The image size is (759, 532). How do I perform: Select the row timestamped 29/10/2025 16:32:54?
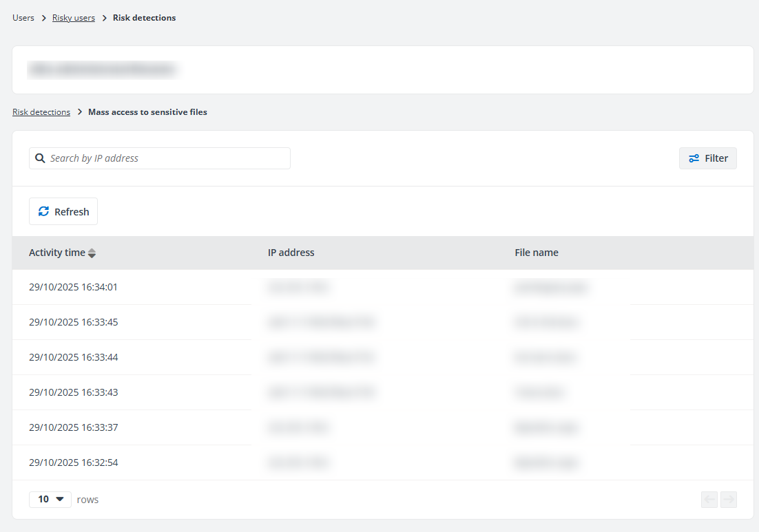tap(73, 462)
